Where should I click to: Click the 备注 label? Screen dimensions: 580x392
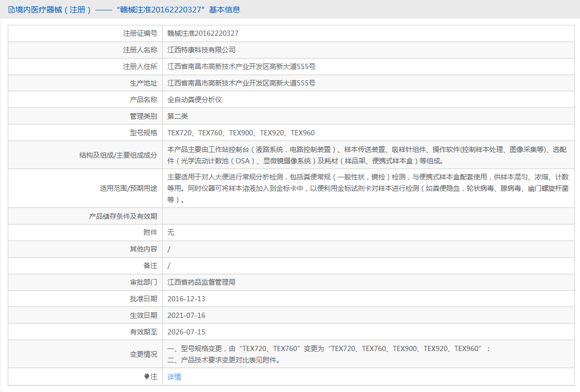coord(150,266)
